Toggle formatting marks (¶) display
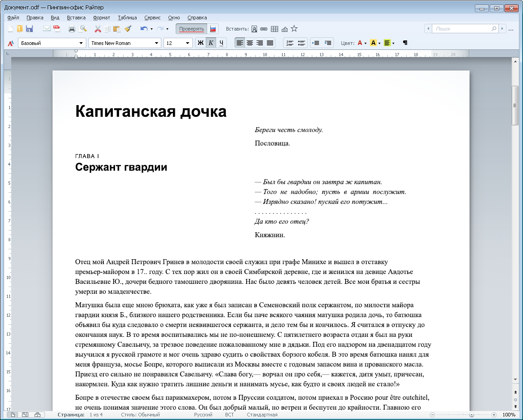This screenshot has width=523, height=420. pos(405,43)
